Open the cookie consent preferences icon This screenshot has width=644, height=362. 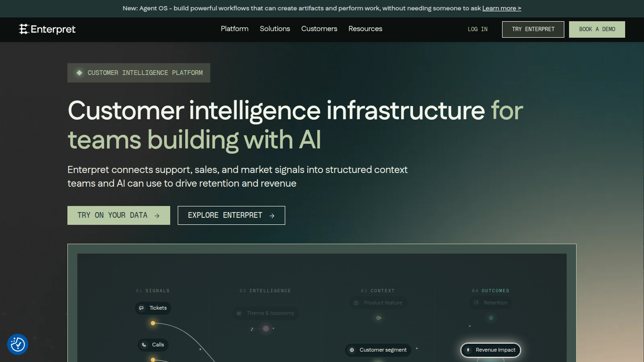17,345
